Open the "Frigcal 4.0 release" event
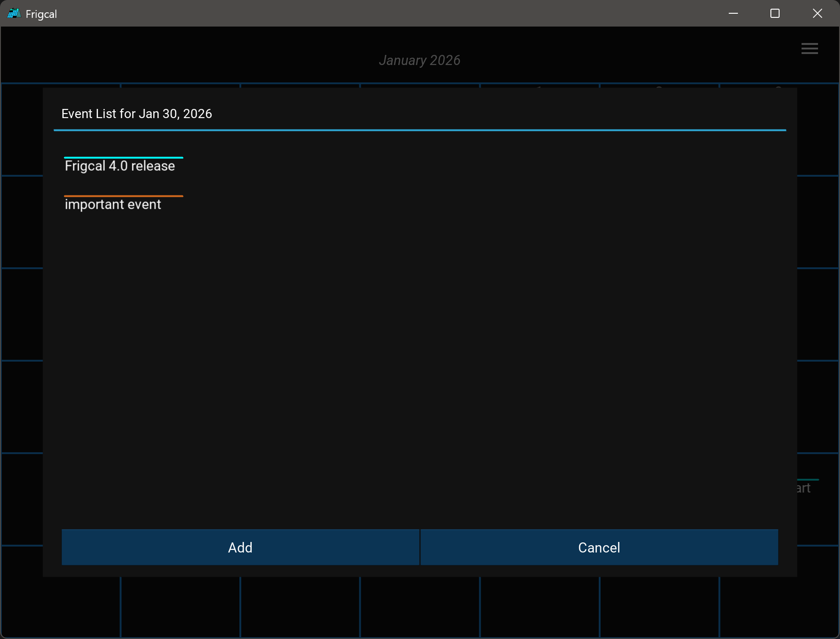This screenshot has height=639, width=840. [120, 166]
